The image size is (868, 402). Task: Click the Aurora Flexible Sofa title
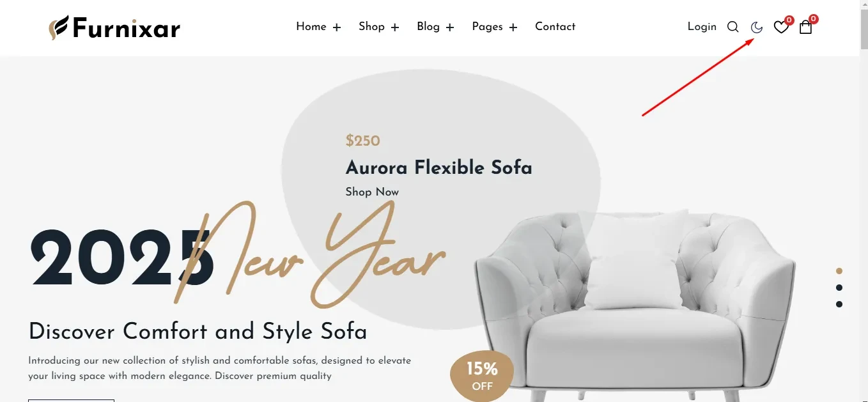pyautogui.click(x=439, y=167)
